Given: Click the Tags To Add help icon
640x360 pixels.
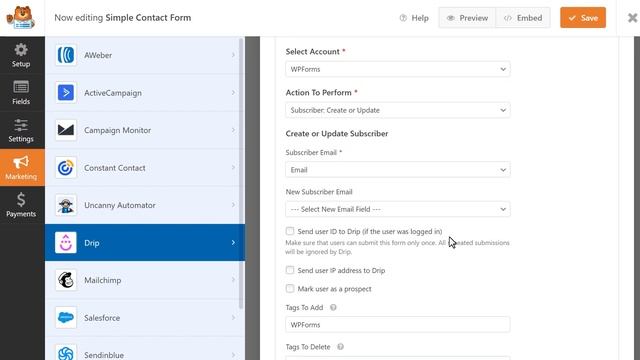Looking at the screenshot, I should coord(333,307).
